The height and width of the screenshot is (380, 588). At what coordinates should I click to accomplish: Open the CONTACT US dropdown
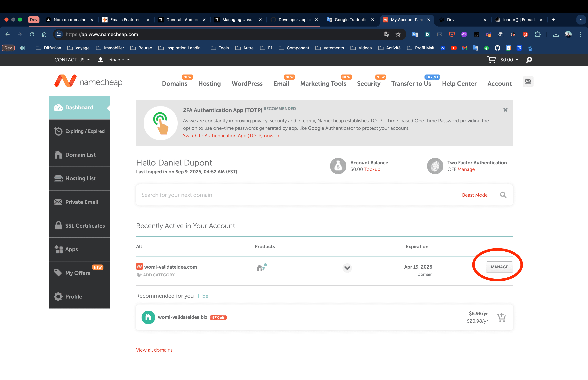point(72,60)
